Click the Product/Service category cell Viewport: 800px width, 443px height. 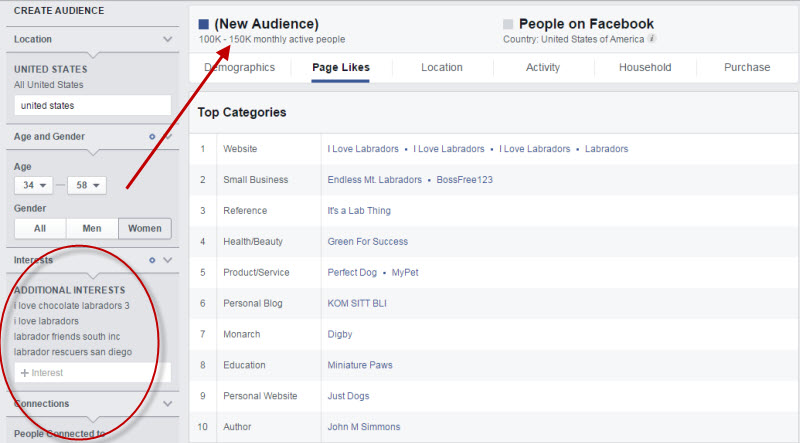[x=256, y=273]
